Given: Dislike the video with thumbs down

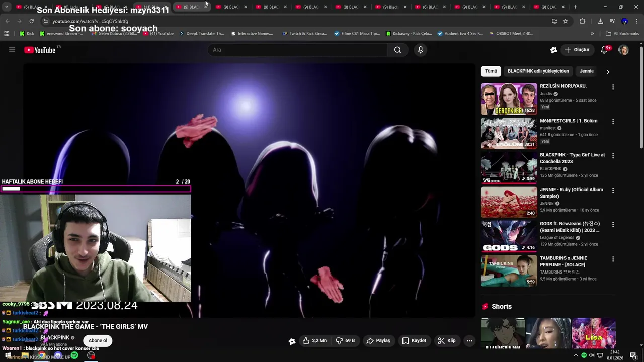Looking at the screenshot, I should (x=346, y=341).
